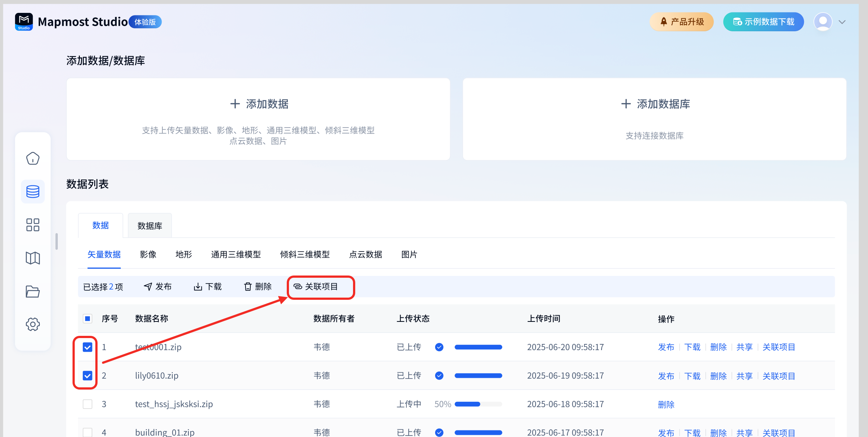The image size is (868, 437).
Task: Open the folder icon in sidebar
Action: pos(33,292)
